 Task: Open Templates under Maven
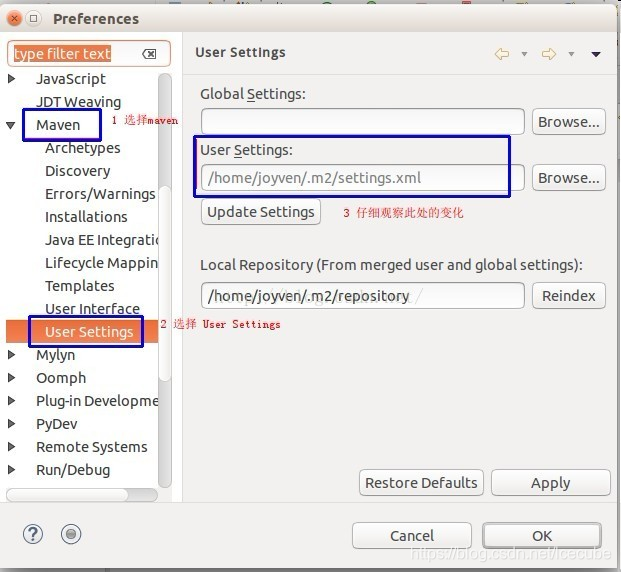tap(80, 286)
